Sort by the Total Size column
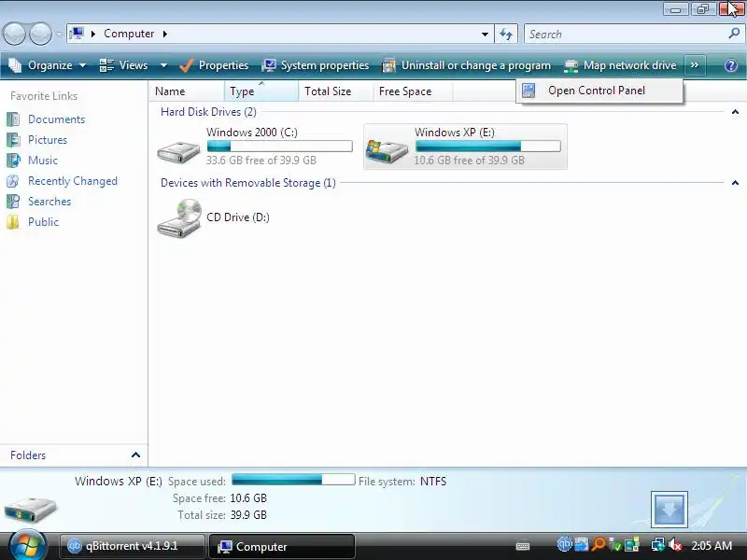Image resolution: width=747 pixels, height=560 pixels. pos(335,91)
